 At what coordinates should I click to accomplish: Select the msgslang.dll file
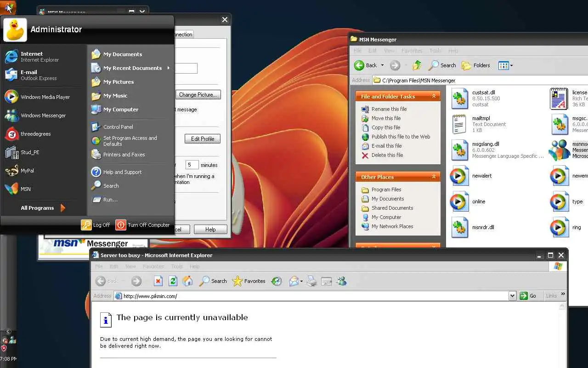pyautogui.click(x=497, y=150)
